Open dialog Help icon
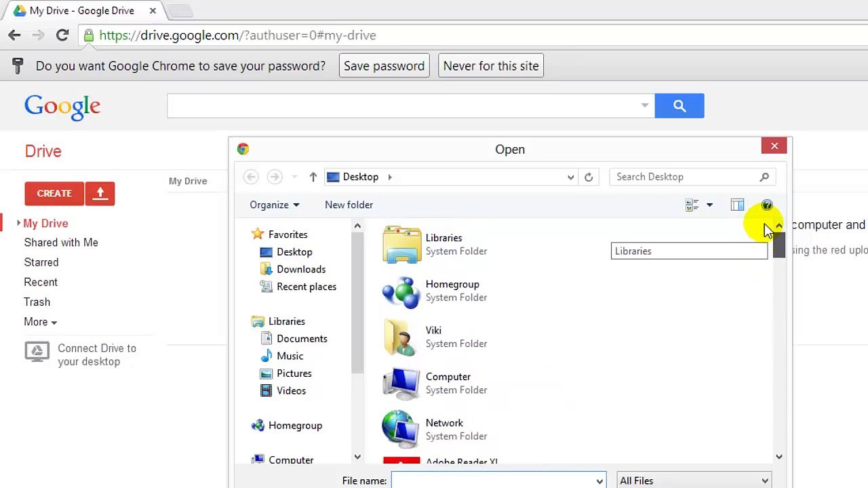 [767, 205]
